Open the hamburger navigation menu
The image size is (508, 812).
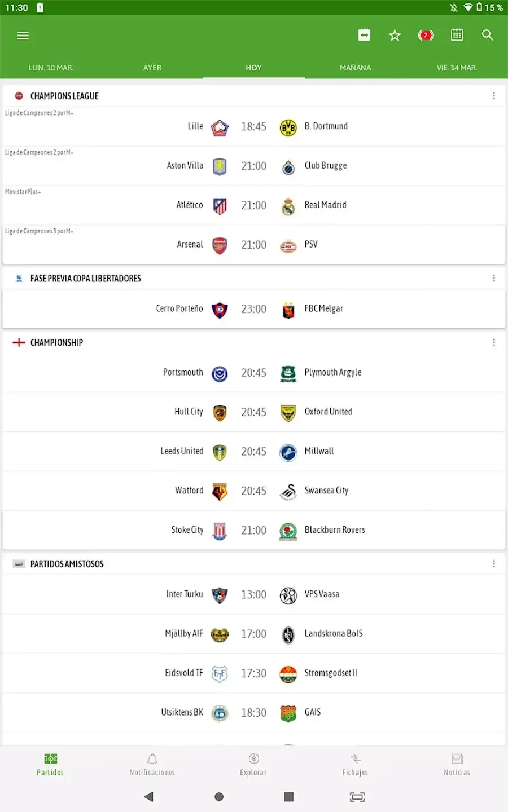[23, 36]
